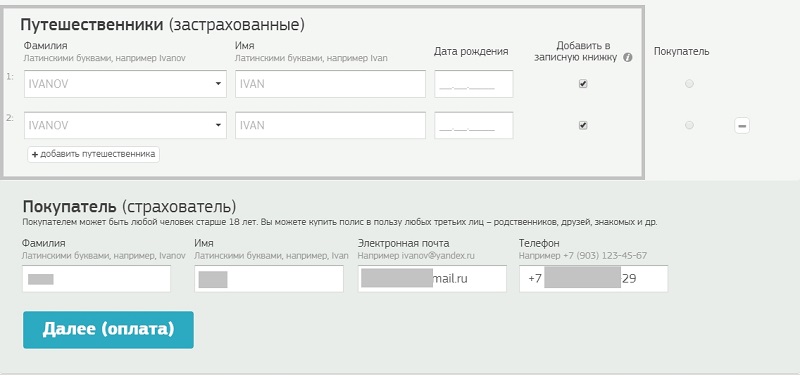Screen dimensions: 800x376
Task: Click the Дата рождения column label
Action: 471,51
